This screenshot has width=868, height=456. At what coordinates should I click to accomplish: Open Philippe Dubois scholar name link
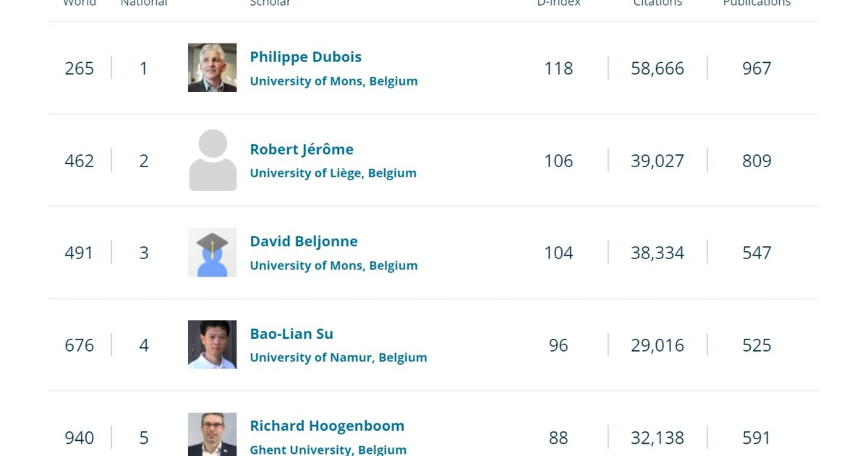(x=305, y=56)
